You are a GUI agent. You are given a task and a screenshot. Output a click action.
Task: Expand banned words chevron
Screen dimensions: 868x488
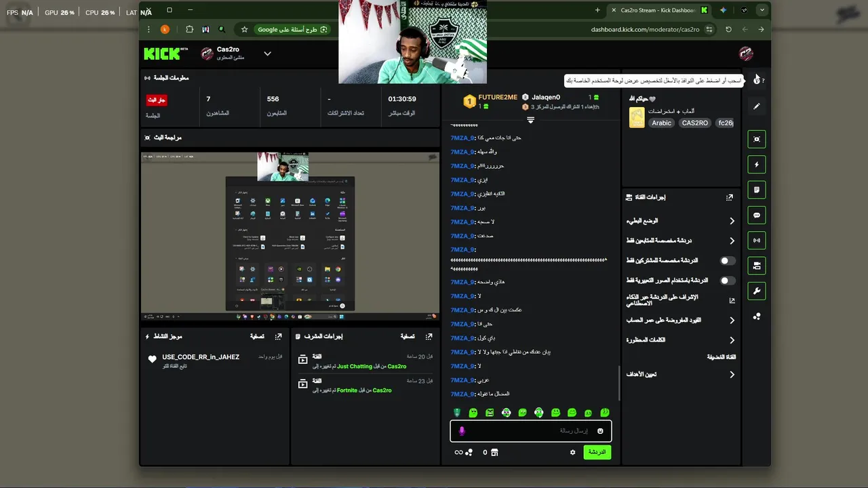click(x=732, y=340)
